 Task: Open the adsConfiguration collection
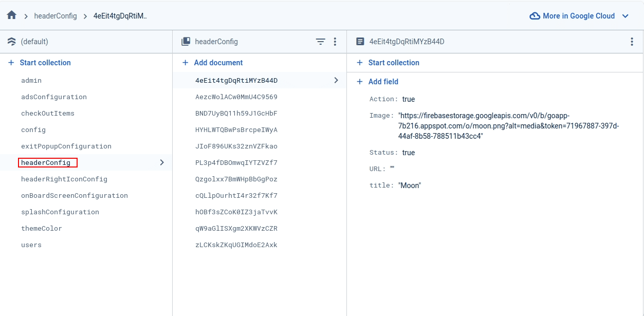[x=54, y=97]
